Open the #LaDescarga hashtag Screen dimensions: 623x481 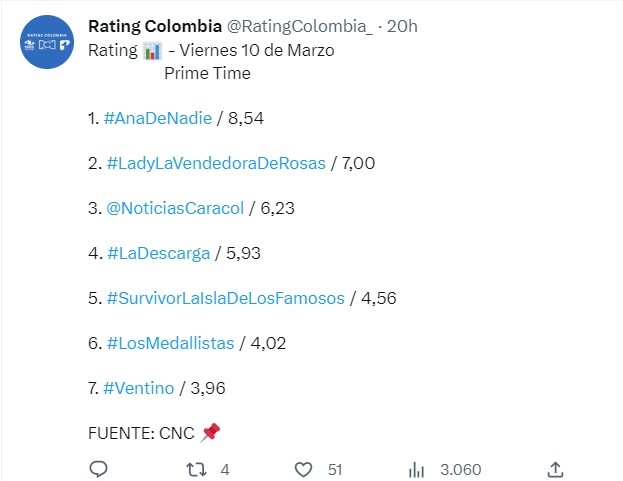click(x=158, y=253)
